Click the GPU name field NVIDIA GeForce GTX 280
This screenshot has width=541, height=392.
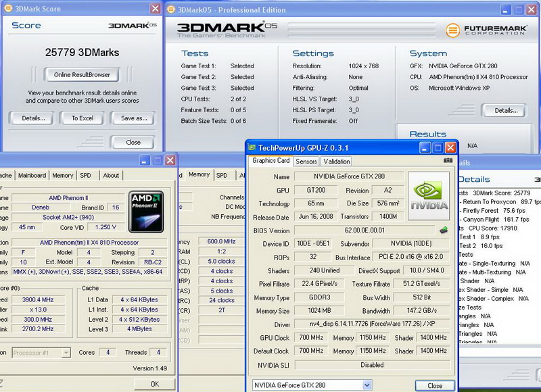pyautogui.click(x=349, y=176)
